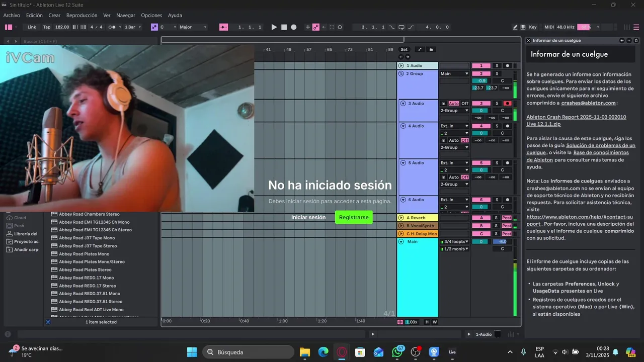Open 4 Audio Ext. In input dropdown
Screen dimensions: 644x362
[x=454, y=126]
